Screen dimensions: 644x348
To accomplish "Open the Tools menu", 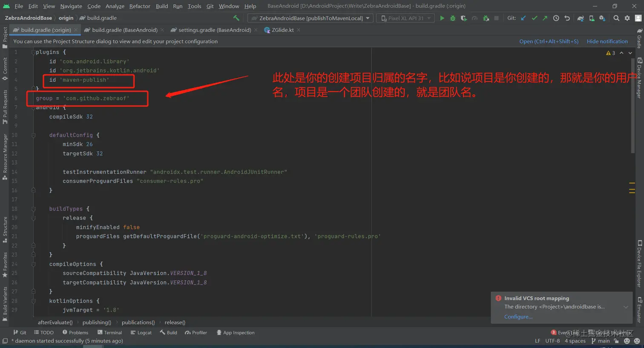I will pyautogui.click(x=194, y=6).
